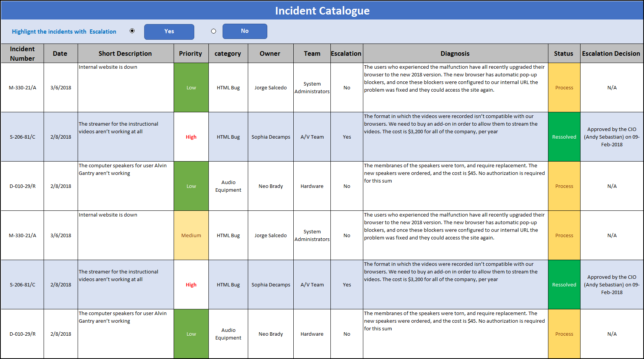Select the Yes radio button for escalation highlight
Viewport: 644px width, 359px height.
(x=132, y=30)
